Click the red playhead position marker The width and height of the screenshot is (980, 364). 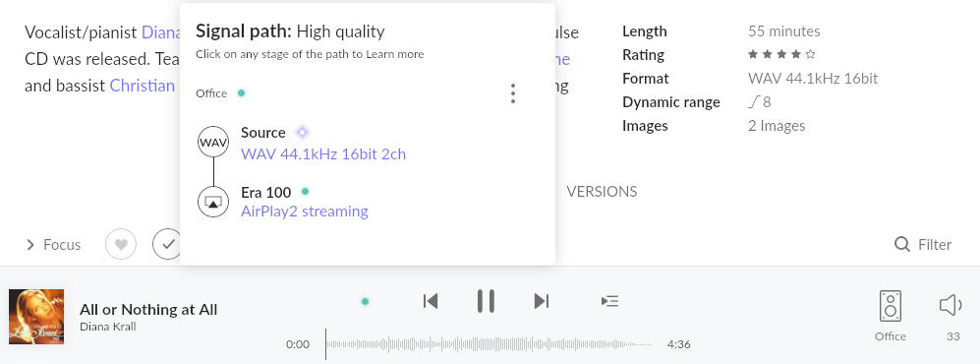point(325,344)
